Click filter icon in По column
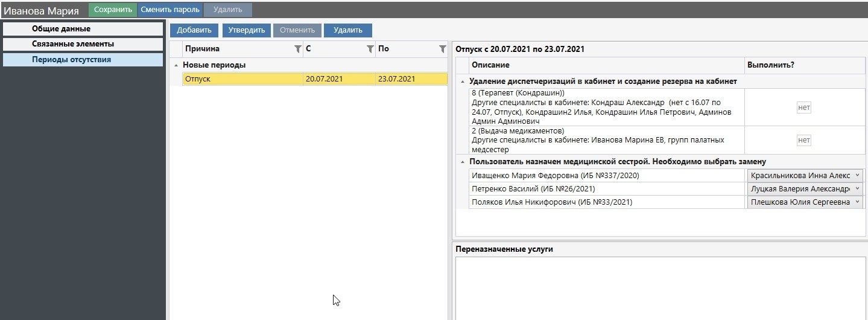Screen dimensions: 868x320 point(442,50)
